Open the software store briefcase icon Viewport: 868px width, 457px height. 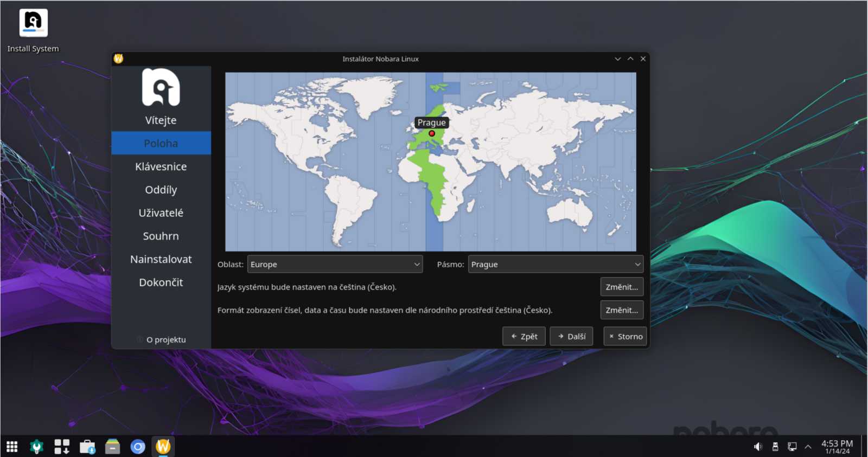(87, 447)
